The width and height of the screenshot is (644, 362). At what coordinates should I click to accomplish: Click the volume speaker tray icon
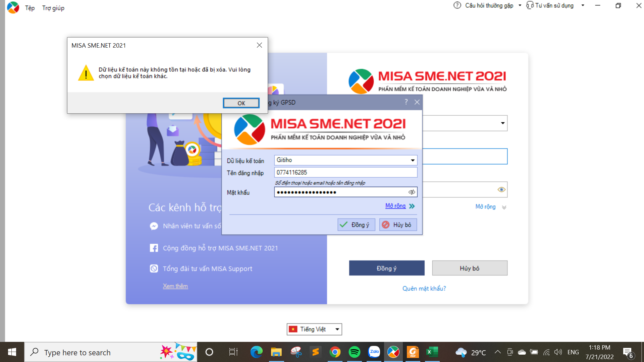[x=558, y=352]
